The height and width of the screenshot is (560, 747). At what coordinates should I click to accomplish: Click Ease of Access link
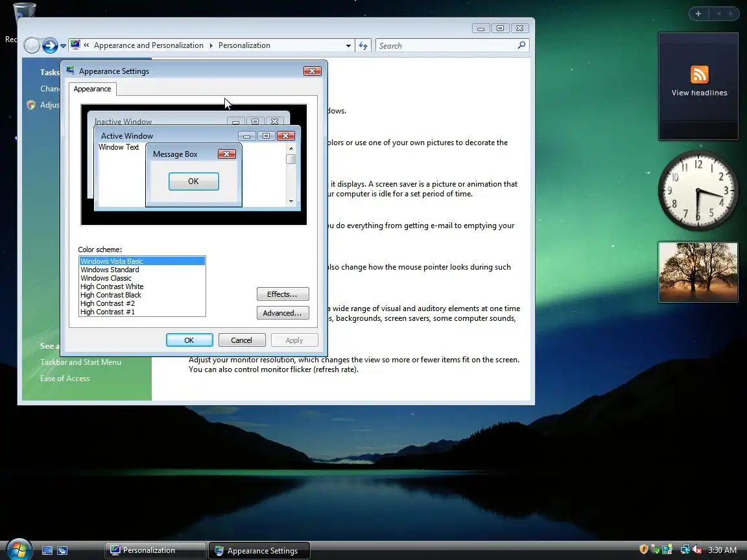tap(65, 379)
